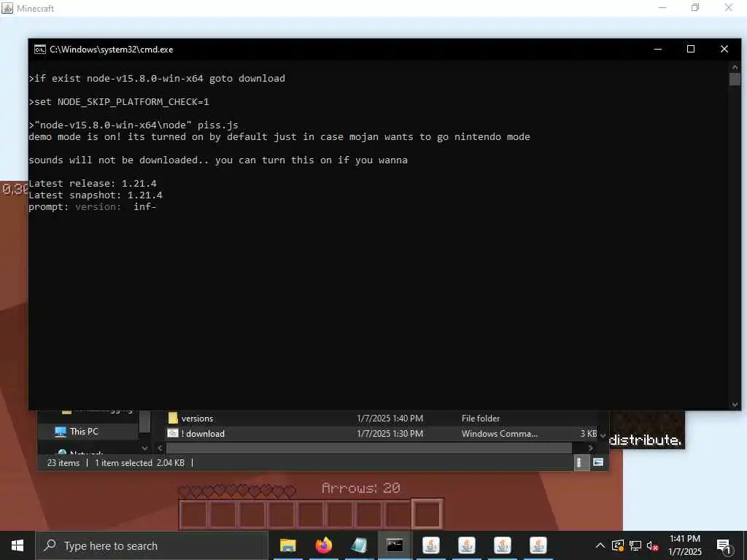Open the Action Center notifications
747x560 pixels.
724,545
